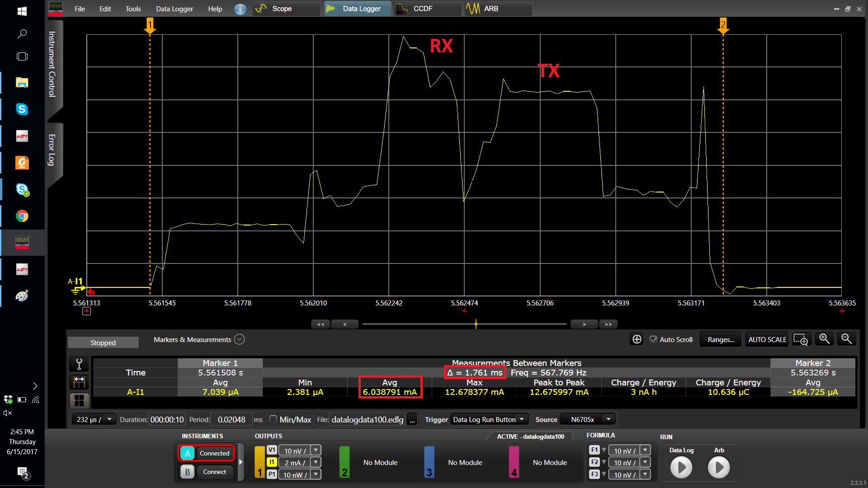
Task: Select the zoom-to-region tool icon
Action: click(x=801, y=339)
